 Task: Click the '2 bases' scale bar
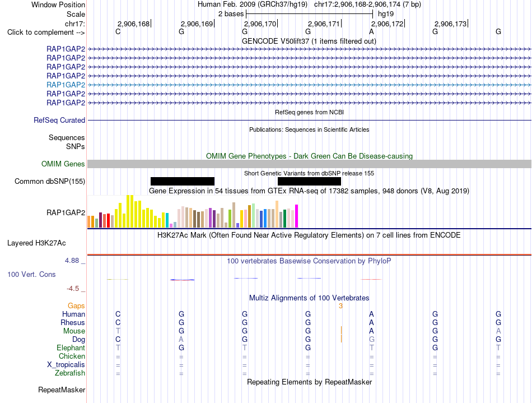(310, 14)
